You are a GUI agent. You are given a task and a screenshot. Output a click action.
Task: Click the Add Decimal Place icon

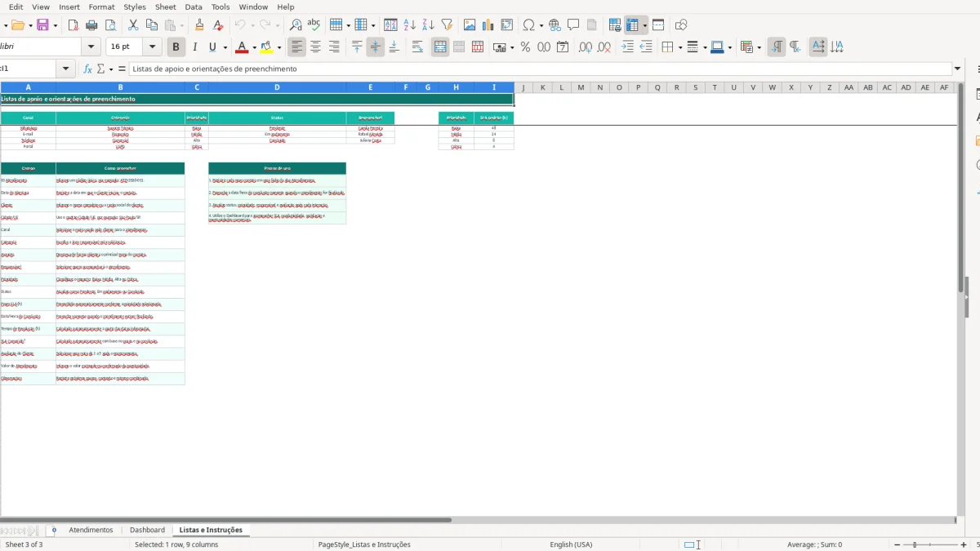[585, 47]
